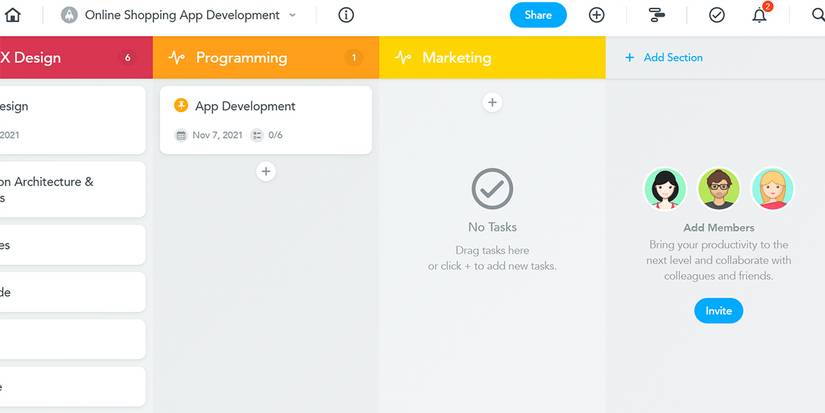The height and width of the screenshot is (413, 825).
Task: Go to the home screen icon
Action: 13,15
